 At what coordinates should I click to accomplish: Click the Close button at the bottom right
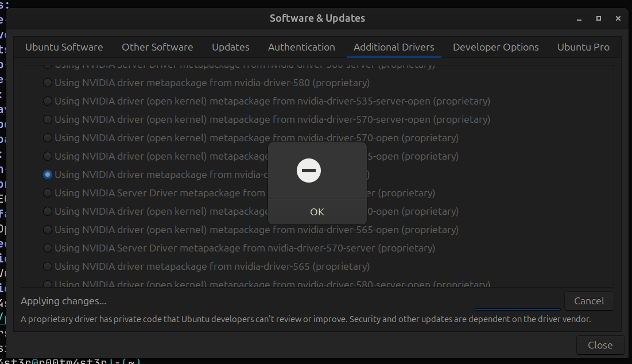[x=600, y=345]
